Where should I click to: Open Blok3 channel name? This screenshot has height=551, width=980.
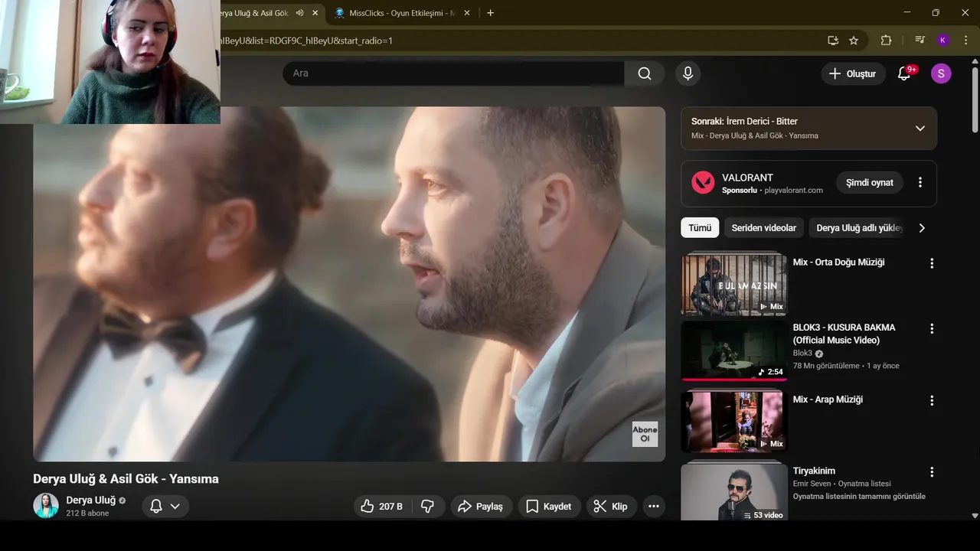(x=802, y=354)
